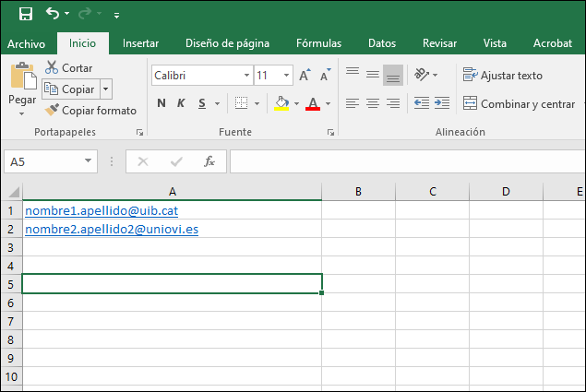Go to the Fórmulas tab
The height and width of the screenshot is (392, 586).
coord(318,43)
